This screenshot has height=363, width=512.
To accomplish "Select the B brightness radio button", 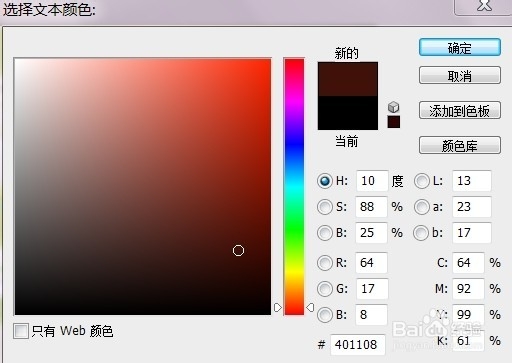I will coord(325,233).
